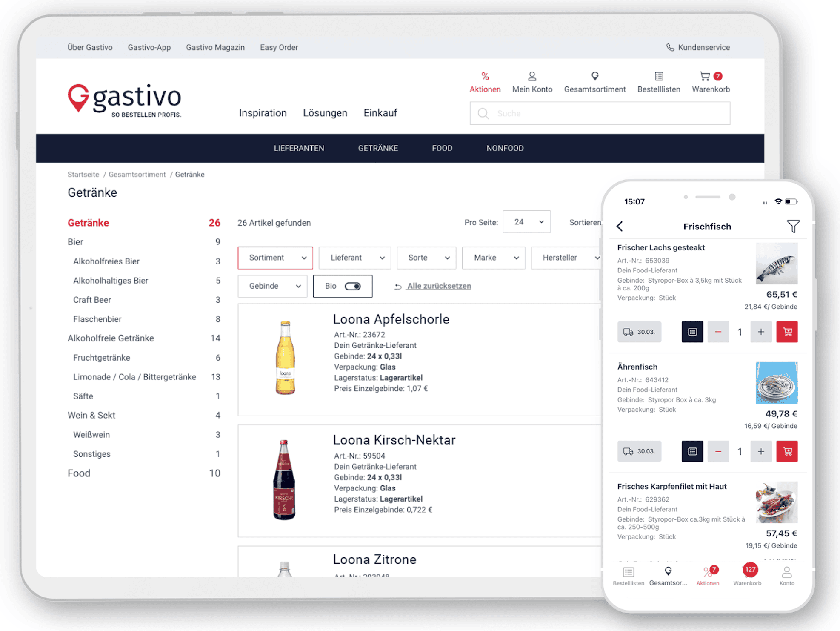Add Frischer Lachs gesteakt to cart
840x631 pixels.
[x=787, y=332]
